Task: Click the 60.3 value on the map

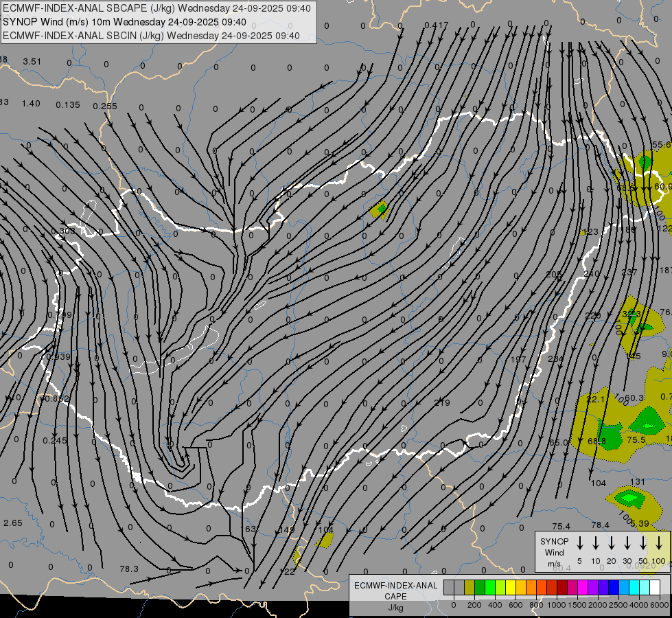Action: pos(634,398)
